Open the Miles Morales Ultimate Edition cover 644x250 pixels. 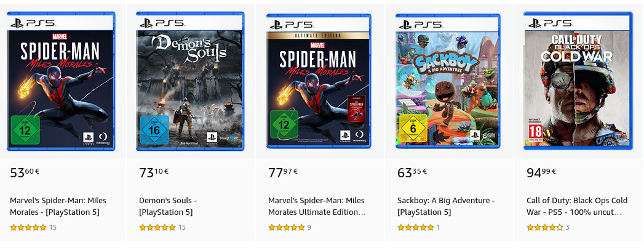pos(319,82)
